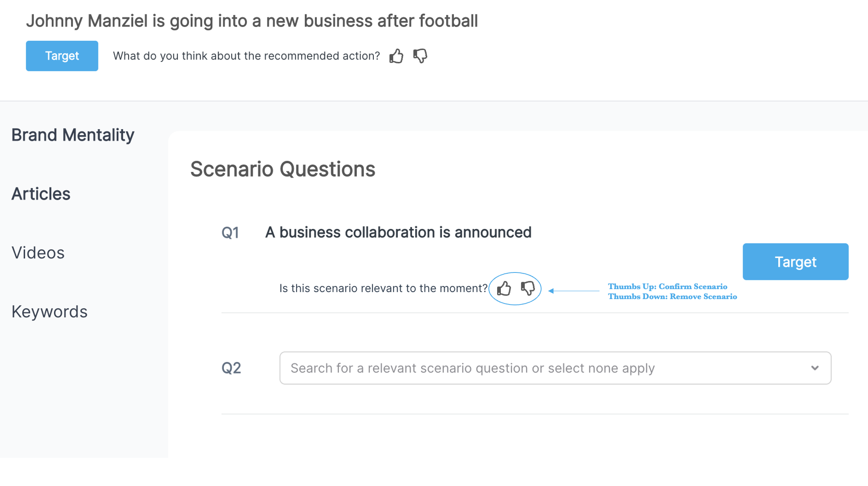Select the business collaboration scenario text
The width and height of the screenshot is (868, 486).
click(x=398, y=232)
